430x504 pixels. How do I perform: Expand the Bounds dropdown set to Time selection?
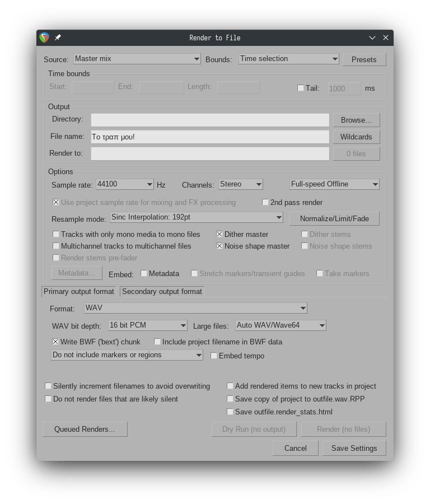coord(288,59)
